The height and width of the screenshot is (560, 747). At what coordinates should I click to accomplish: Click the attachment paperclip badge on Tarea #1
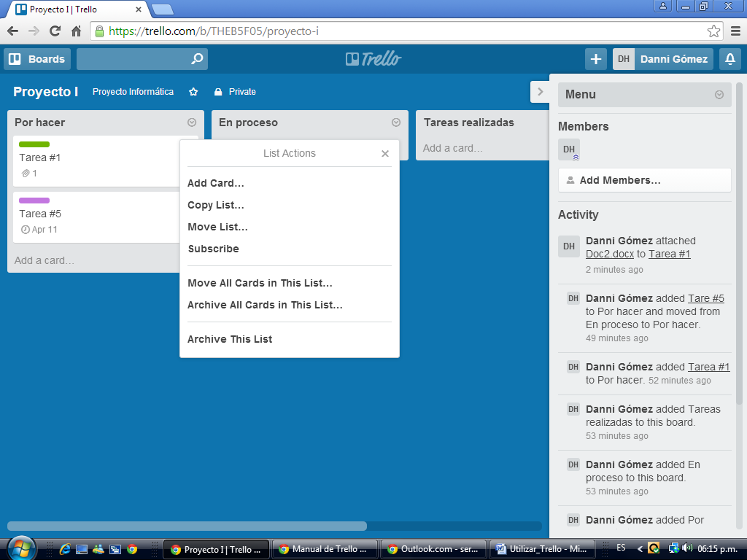(x=29, y=174)
